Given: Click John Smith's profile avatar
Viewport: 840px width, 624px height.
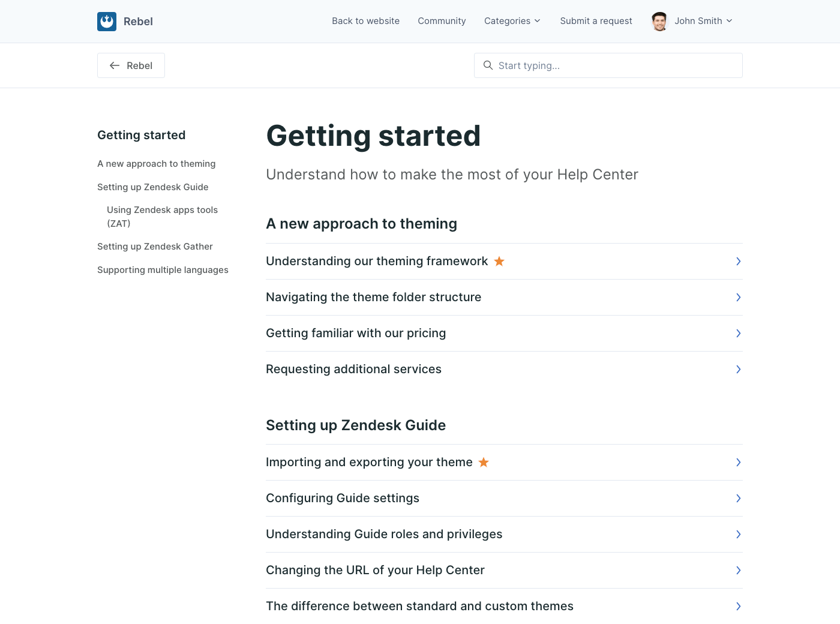Looking at the screenshot, I should click(x=659, y=22).
